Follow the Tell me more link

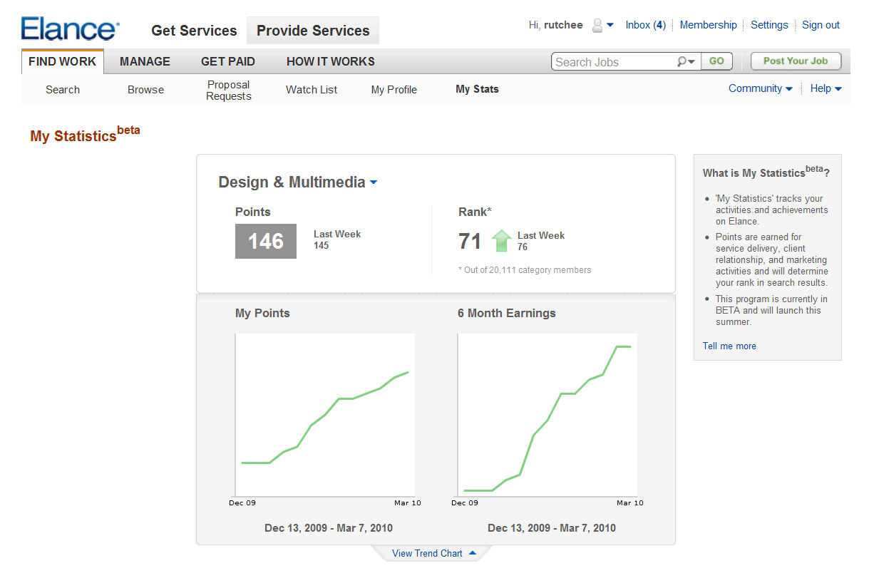729,346
